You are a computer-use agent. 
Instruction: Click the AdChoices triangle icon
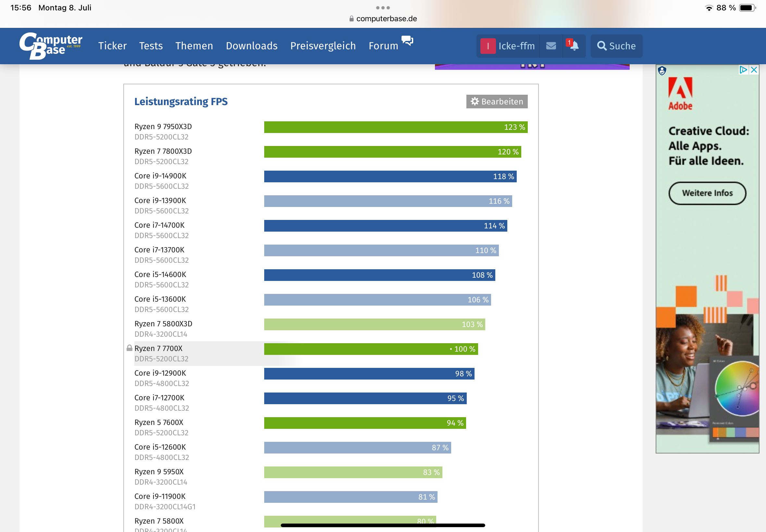(743, 70)
